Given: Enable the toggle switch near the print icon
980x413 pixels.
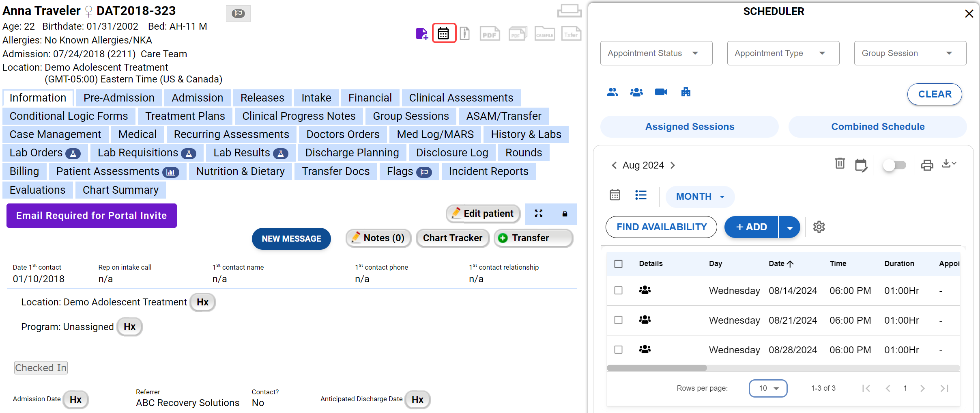Looking at the screenshot, I should point(895,165).
